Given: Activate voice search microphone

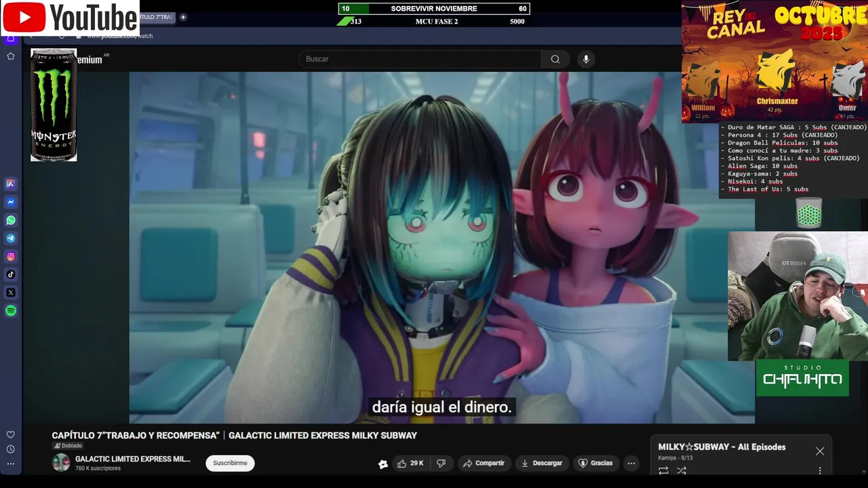Looking at the screenshot, I should 587,59.
